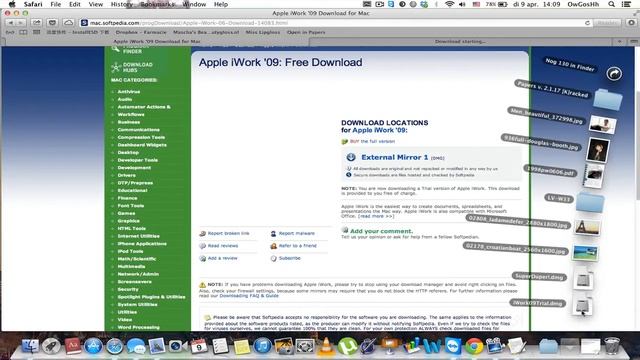Click 'Report malware' link

tap(297, 233)
